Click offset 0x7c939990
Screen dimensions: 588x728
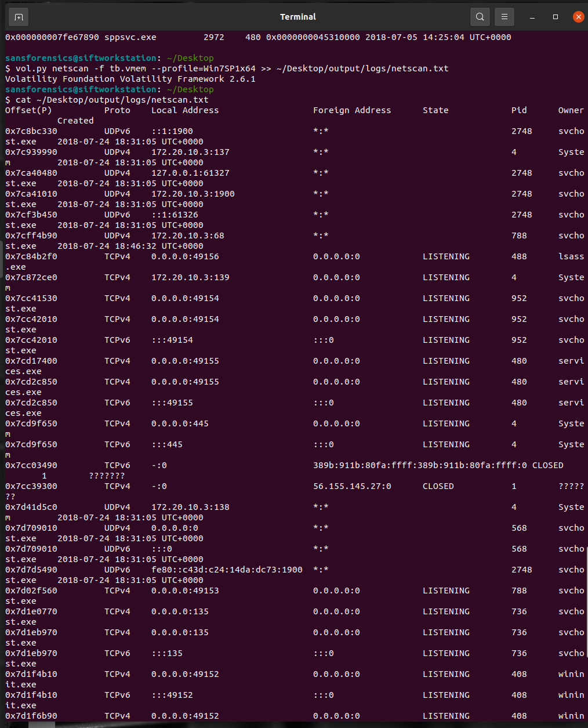click(x=31, y=152)
